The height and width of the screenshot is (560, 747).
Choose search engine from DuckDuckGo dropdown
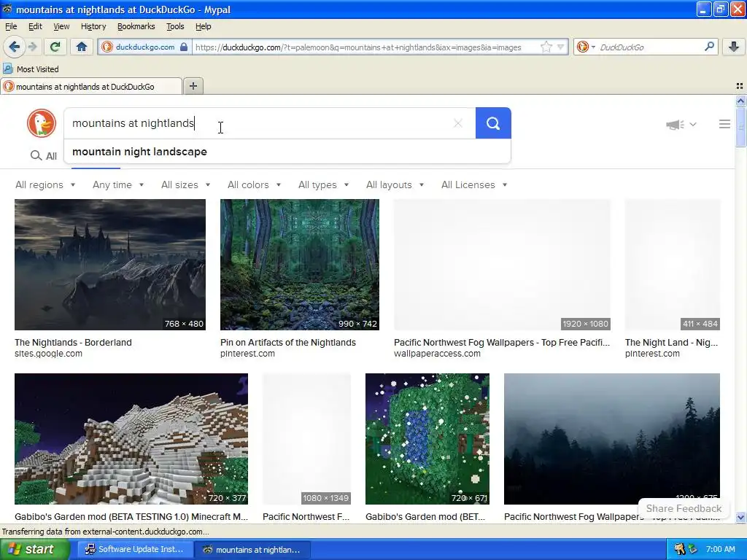586,47
